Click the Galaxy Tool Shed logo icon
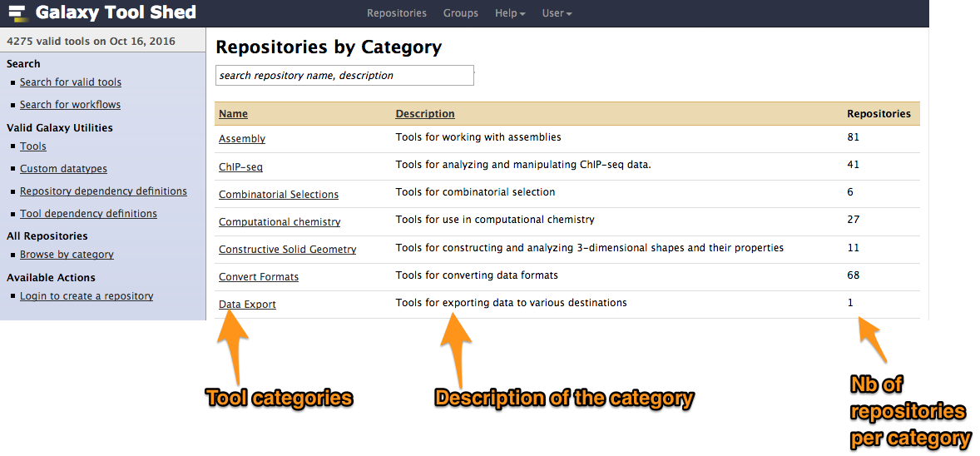Viewport: 980px width, 456px height. [x=17, y=12]
